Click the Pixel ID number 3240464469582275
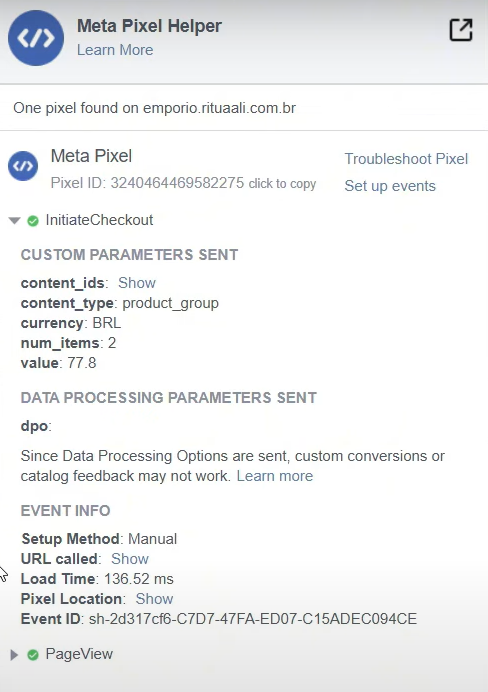488x692 pixels. click(177, 183)
